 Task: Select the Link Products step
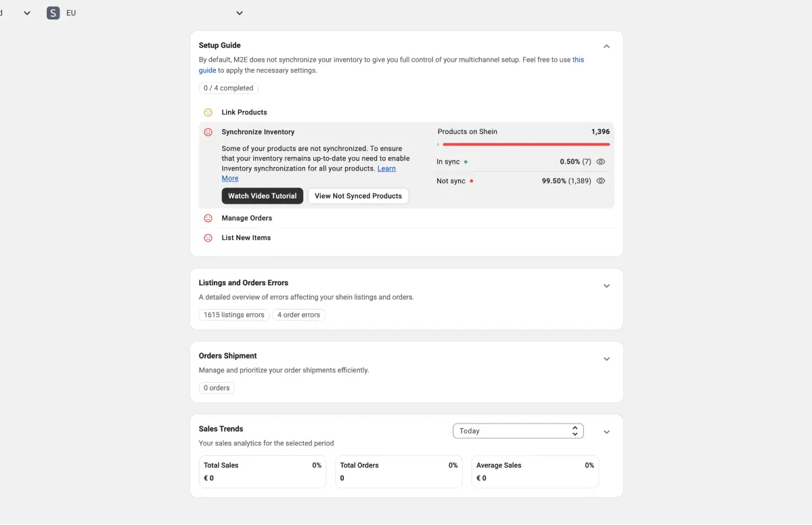(244, 112)
